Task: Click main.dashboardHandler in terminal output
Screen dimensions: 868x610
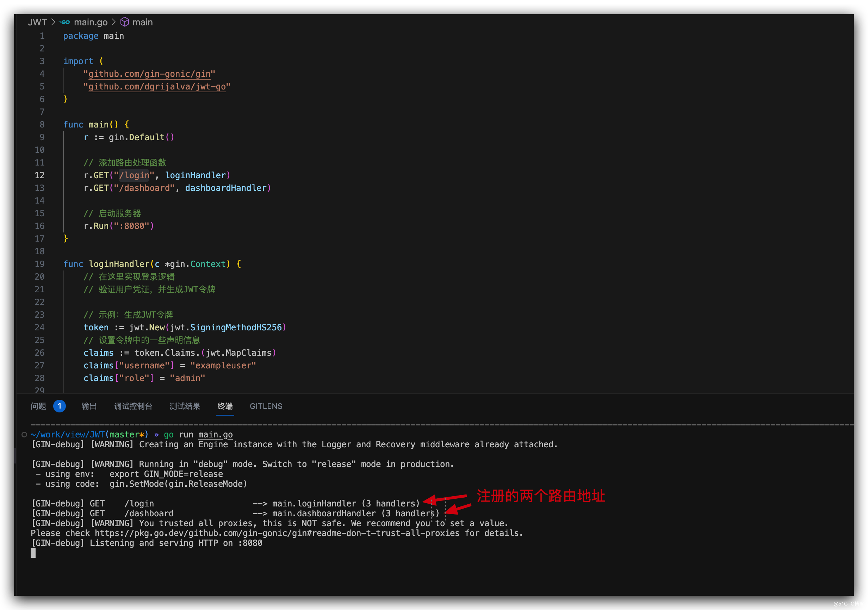Action: (324, 513)
